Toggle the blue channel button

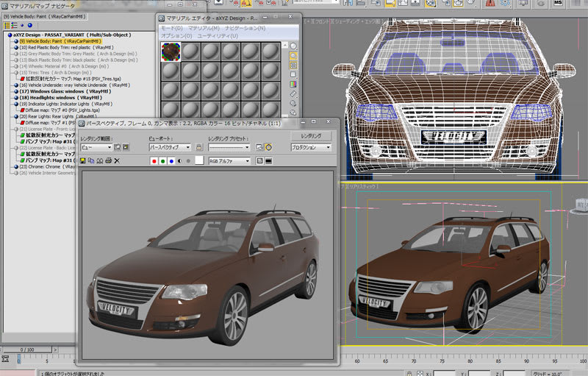pos(171,161)
